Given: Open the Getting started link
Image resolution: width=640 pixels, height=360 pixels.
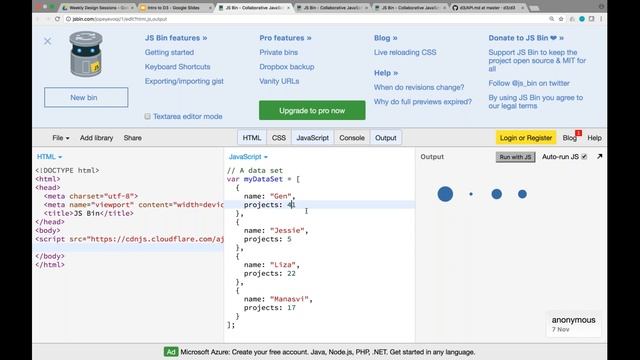Looking at the screenshot, I should coord(169,52).
